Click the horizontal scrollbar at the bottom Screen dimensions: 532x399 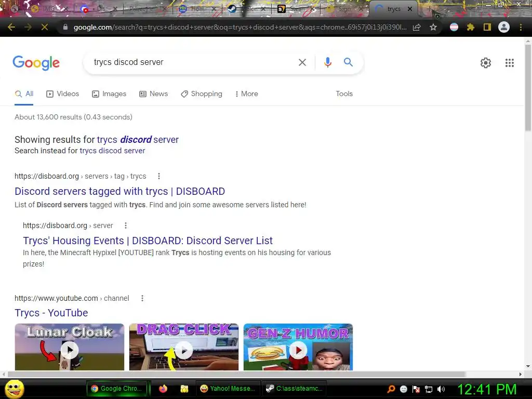click(x=237, y=374)
